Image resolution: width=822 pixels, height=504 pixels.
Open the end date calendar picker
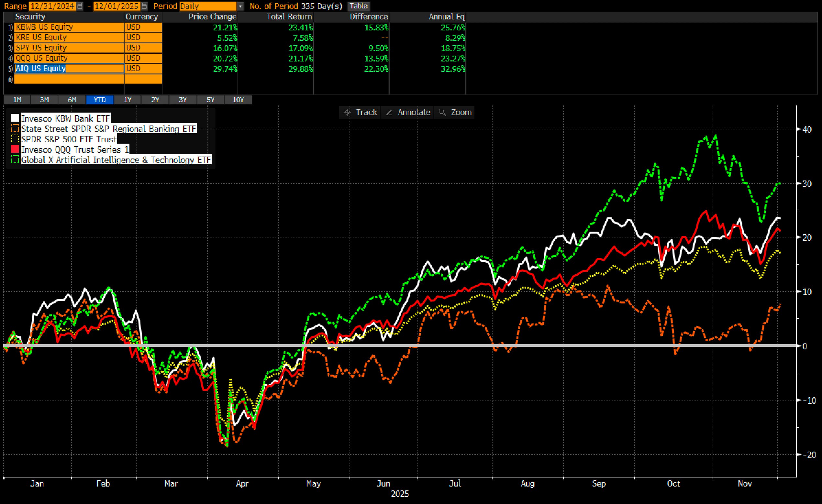tap(144, 6)
